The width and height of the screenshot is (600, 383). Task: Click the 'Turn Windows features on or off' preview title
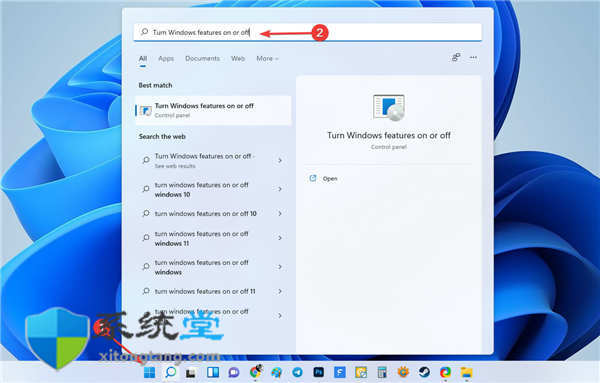[x=389, y=135]
